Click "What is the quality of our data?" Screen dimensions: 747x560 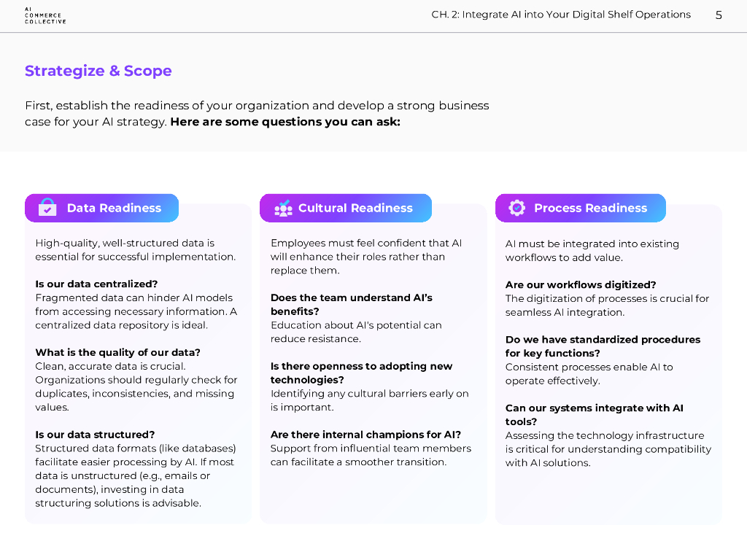[117, 352]
